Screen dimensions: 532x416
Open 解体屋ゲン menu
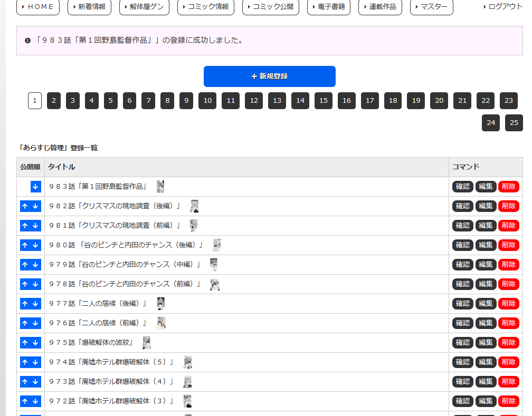pyautogui.click(x=144, y=7)
